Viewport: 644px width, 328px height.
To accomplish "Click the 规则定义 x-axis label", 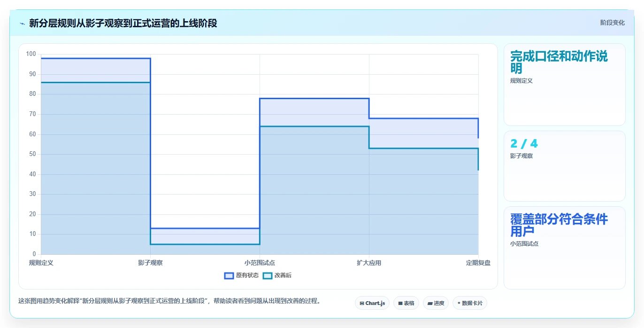I will [x=41, y=263].
